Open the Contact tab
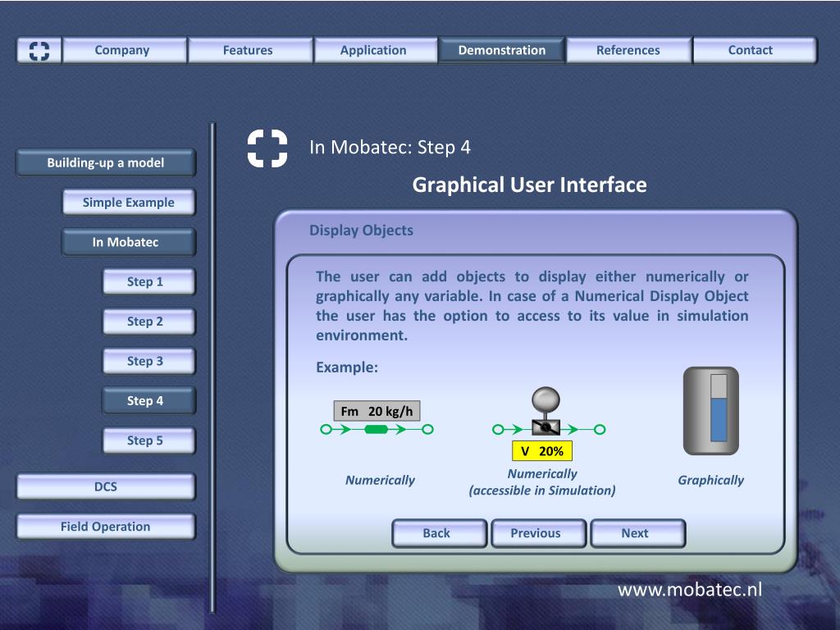The image size is (840, 630). pyautogui.click(x=755, y=50)
